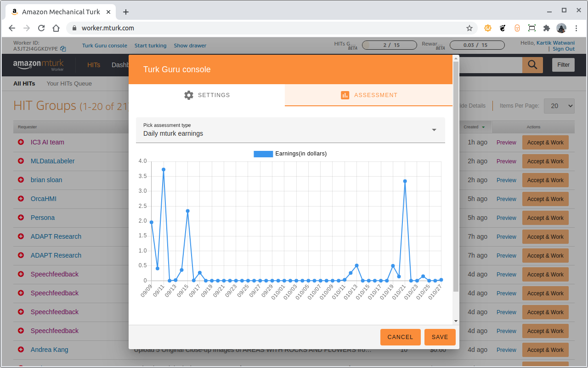Click the Requester column header
This screenshot has width=588, height=368.
coord(28,127)
